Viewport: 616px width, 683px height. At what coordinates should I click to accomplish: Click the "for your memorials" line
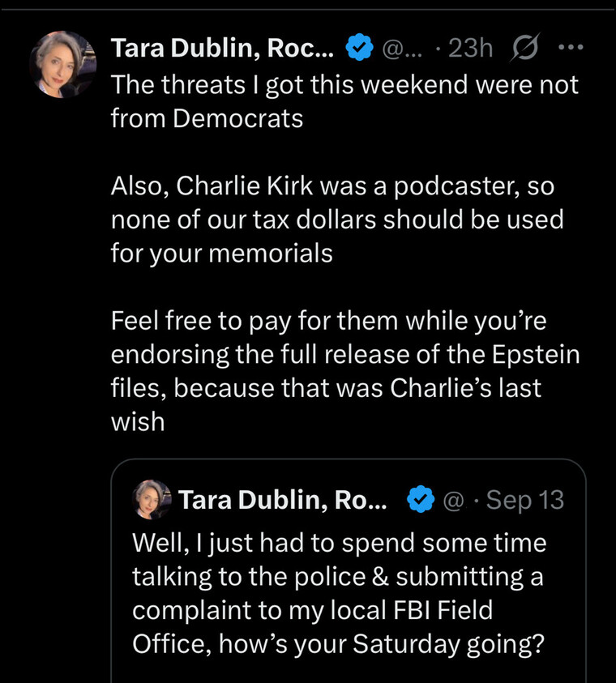pos(221,253)
